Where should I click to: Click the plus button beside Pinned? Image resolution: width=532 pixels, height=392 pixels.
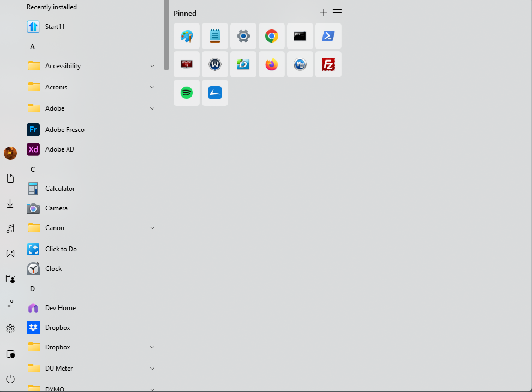324,13
